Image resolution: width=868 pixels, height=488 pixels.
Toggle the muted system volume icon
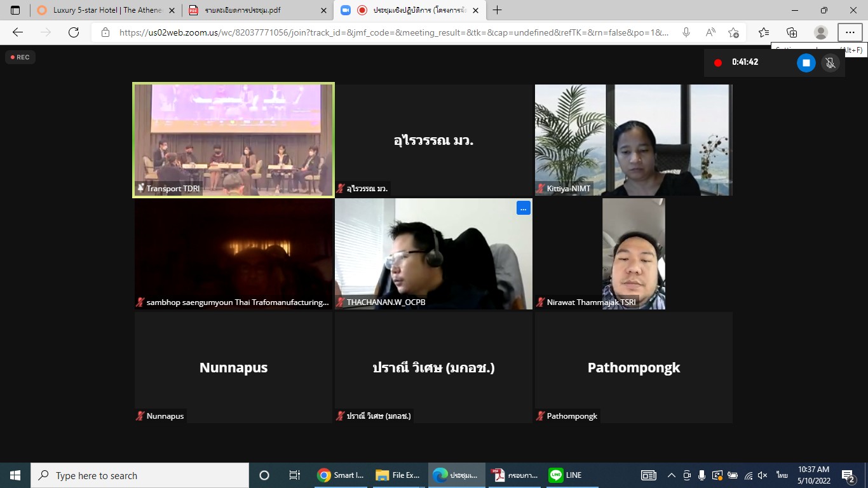763,475
